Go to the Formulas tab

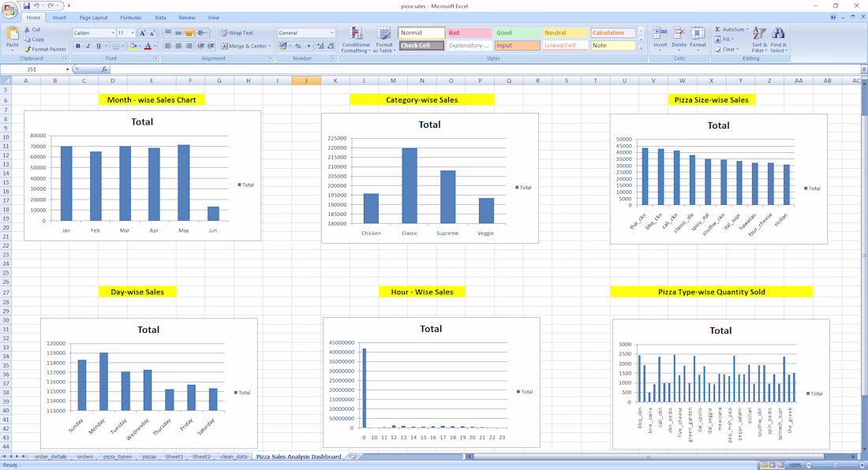click(x=131, y=17)
